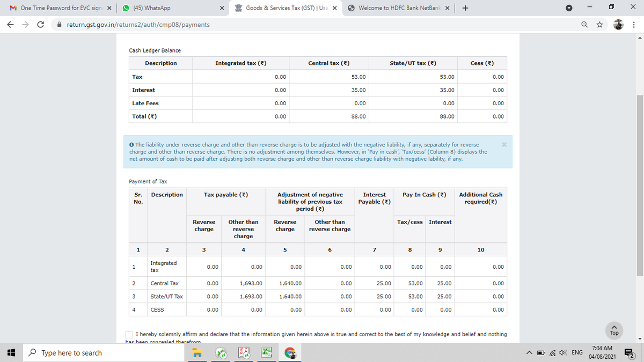Image resolution: width=644 pixels, height=362 pixels.
Task: Click the ENG language indicator
Action: [577, 353]
